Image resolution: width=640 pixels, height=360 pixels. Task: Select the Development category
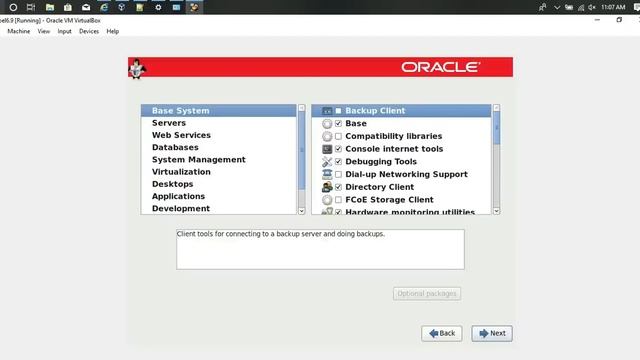(x=219, y=208)
